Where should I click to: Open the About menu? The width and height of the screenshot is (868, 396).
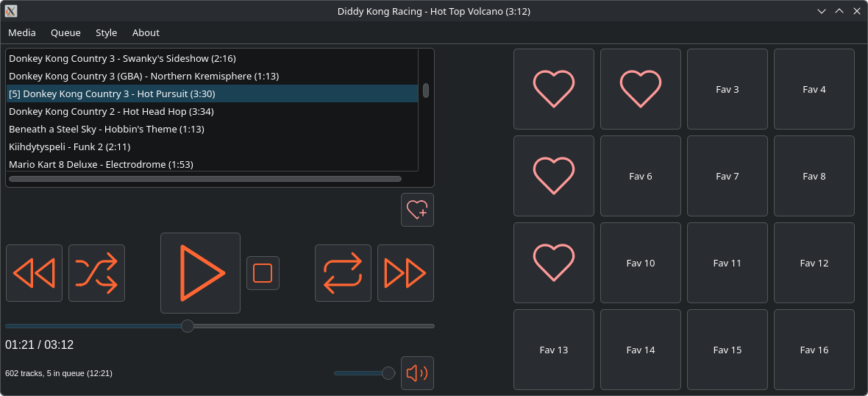tap(146, 32)
